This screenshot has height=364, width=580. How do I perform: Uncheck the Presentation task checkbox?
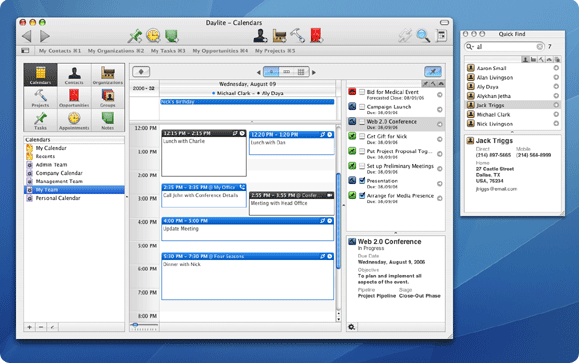pos(362,181)
